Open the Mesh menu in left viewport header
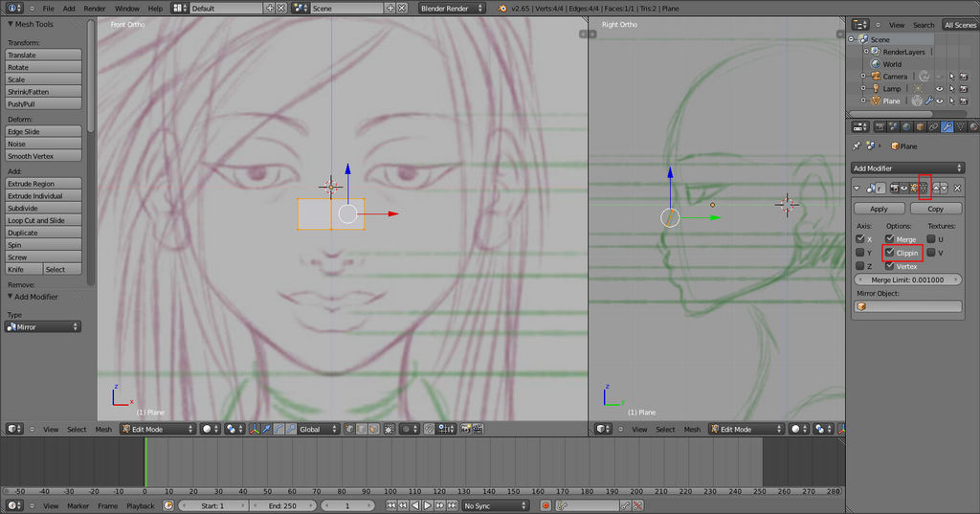 point(103,430)
